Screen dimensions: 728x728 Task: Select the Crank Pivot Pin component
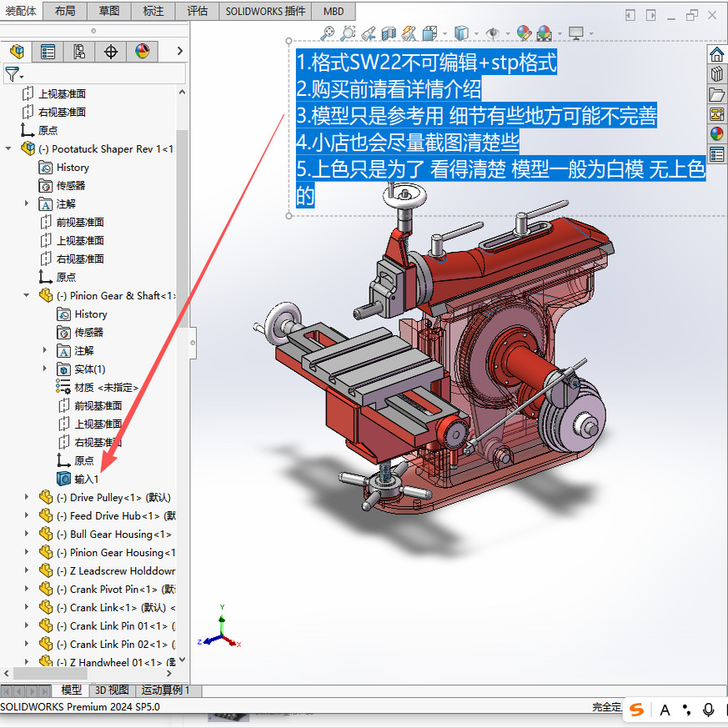[108, 590]
